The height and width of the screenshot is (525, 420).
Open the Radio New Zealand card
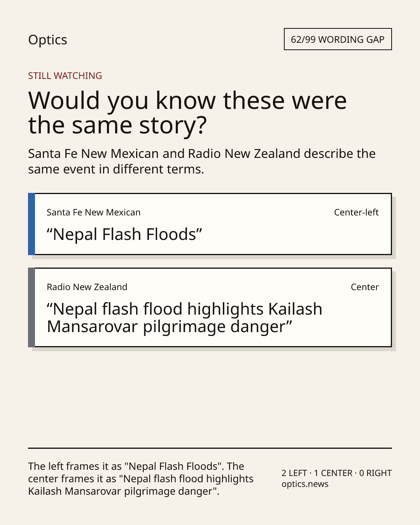[x=210, y=307]
